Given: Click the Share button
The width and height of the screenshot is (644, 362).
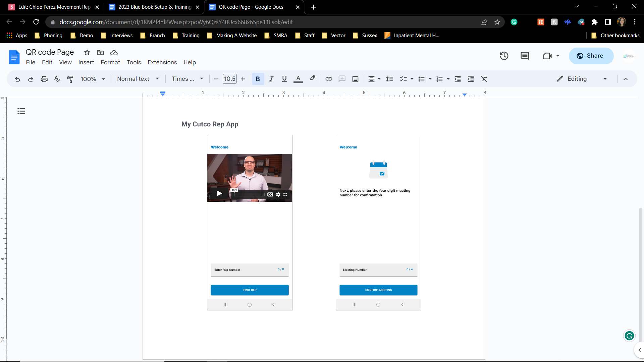Looking at the screenshot, I should pyautogui.click(x=591, y=56).
